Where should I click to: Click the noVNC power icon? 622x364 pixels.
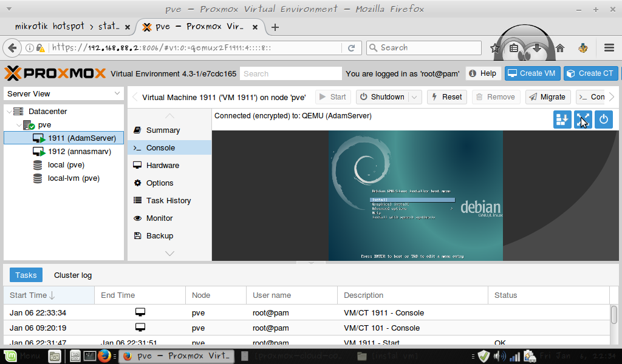[604, 120]
